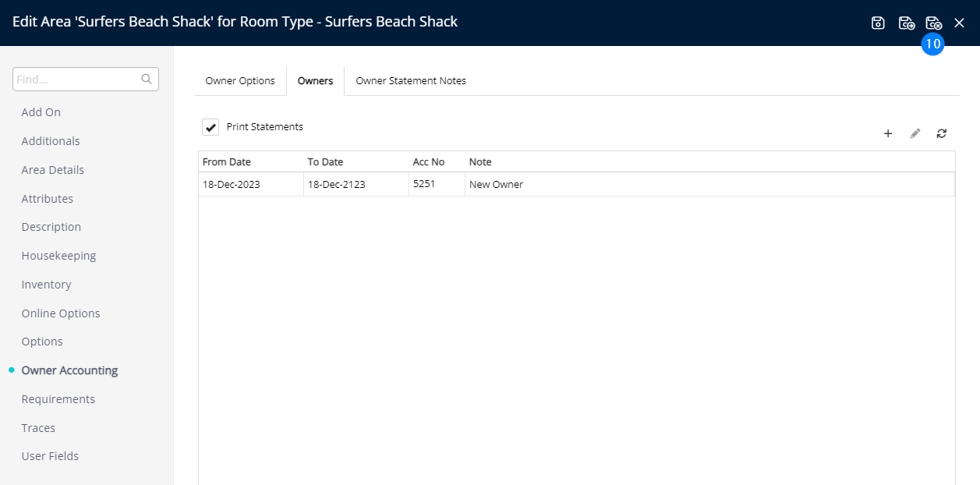Click the Save and Exit icon

933,23
